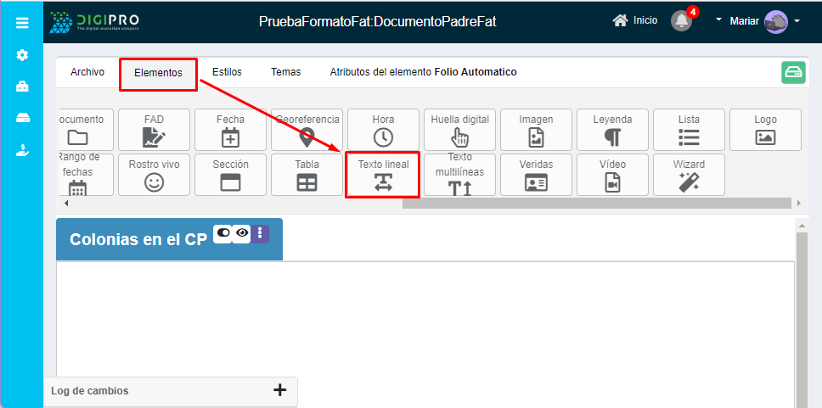Viewport: 822px width, 408px height.
Task: Toggle the Colonias en el CP switch
Action: click(x=222, y=232)
